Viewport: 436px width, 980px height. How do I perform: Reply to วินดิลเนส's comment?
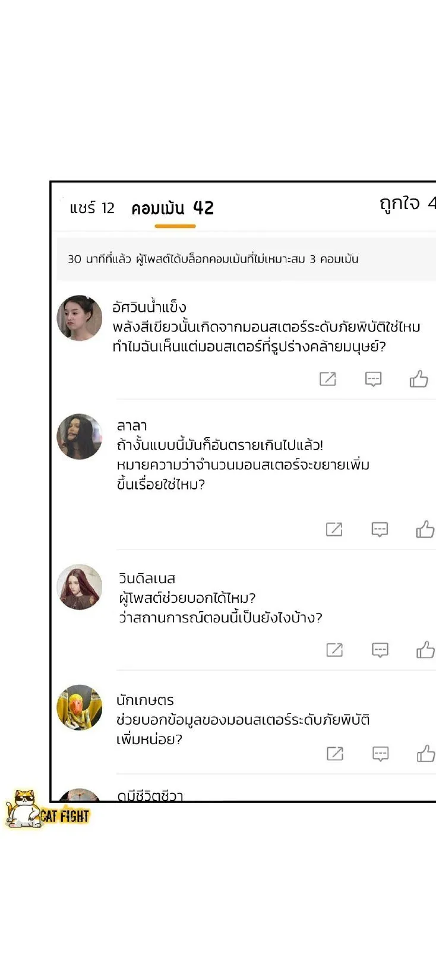380,650
